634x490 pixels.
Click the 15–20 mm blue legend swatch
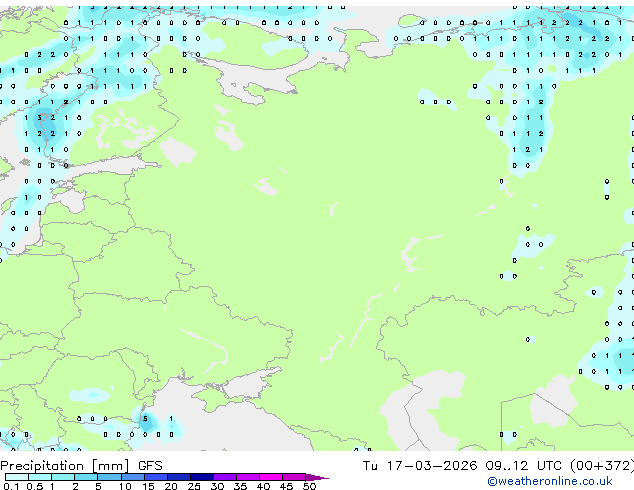[x=155, y=477]
